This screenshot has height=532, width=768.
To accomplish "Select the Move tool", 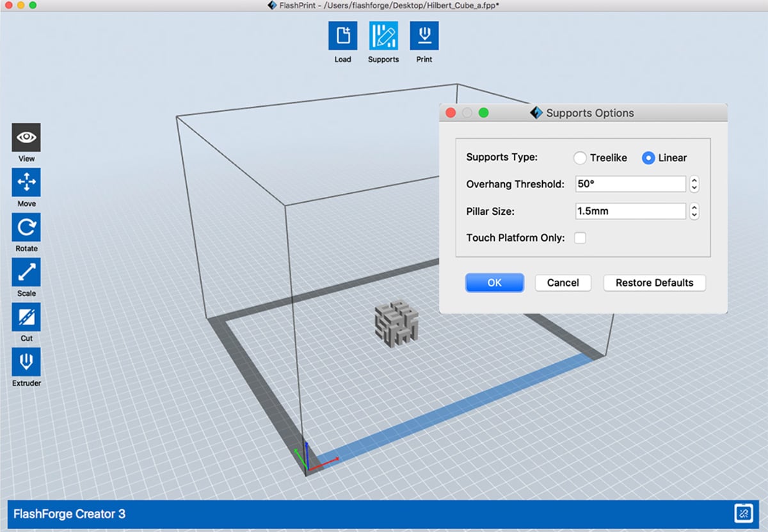I will click(26, 182).
